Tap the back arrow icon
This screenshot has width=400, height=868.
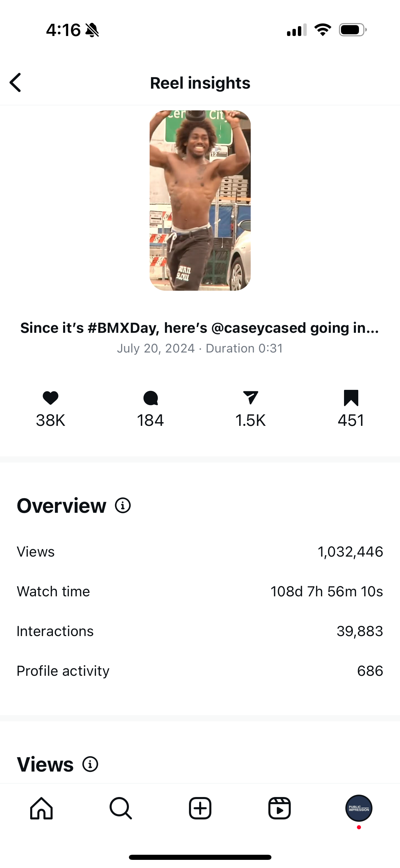pyautogui.click(x=16, y=83)
